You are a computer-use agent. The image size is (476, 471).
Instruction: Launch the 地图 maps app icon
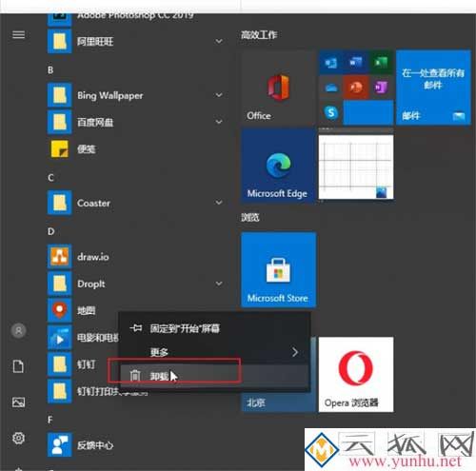click(59, 310)
